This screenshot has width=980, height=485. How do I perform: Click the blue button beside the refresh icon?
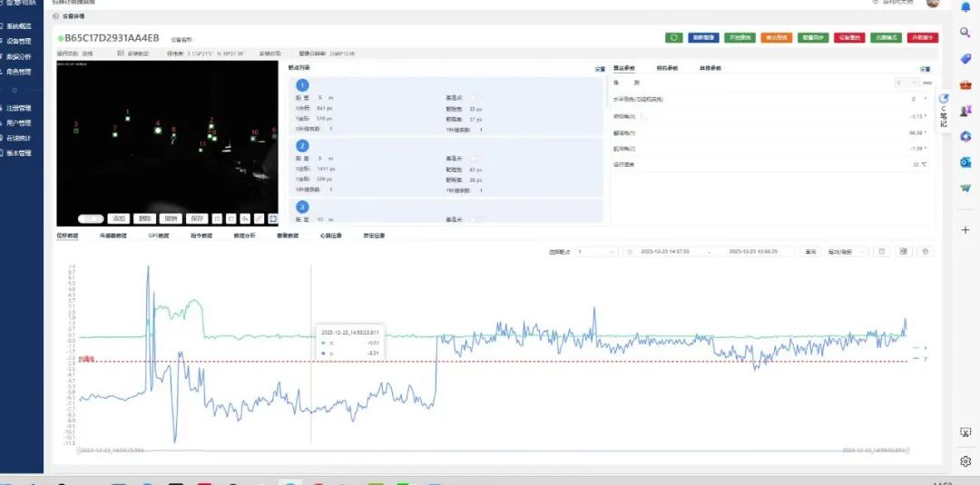704,37
